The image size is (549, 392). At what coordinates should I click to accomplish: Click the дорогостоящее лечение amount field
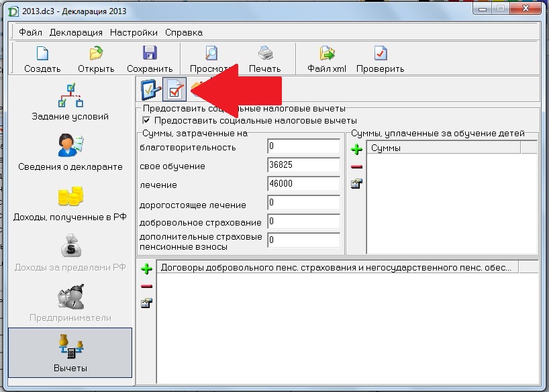click(303, 203)
